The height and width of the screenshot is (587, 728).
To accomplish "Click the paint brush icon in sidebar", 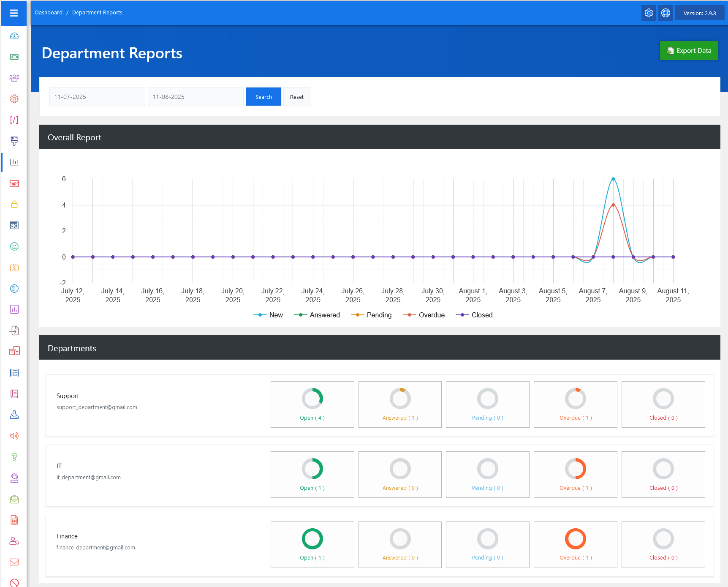I will [14, 141].
